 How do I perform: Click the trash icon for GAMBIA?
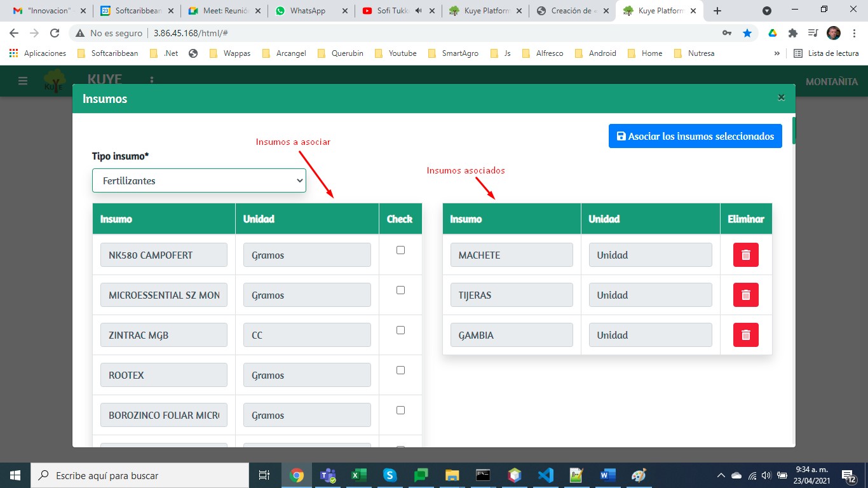pos(745,335)
